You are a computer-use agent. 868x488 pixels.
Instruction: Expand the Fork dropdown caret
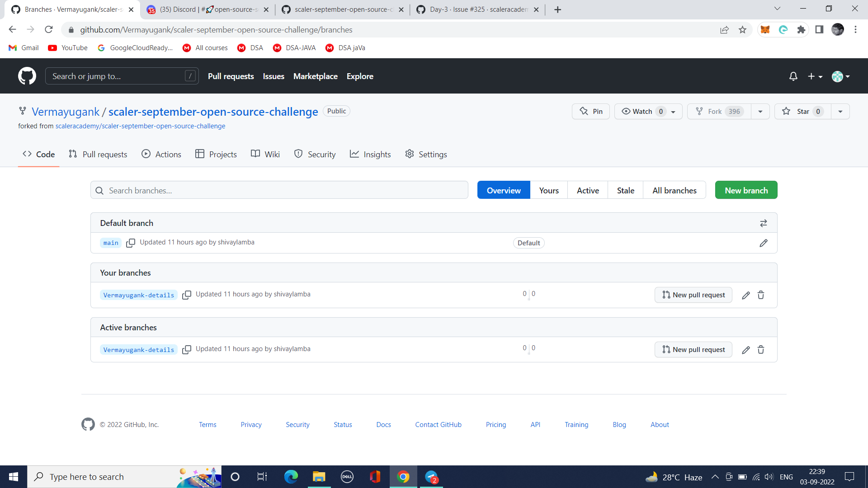tap(760, 111)
